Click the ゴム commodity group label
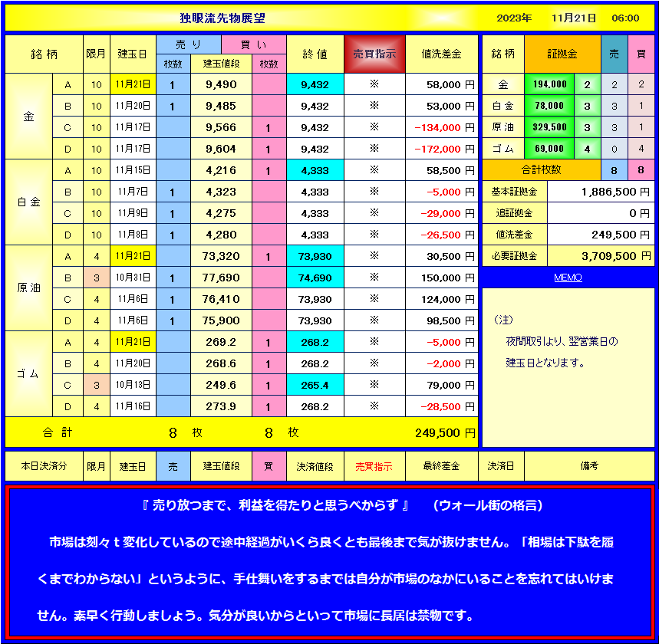Screen dimensions: 659x644 28,373
